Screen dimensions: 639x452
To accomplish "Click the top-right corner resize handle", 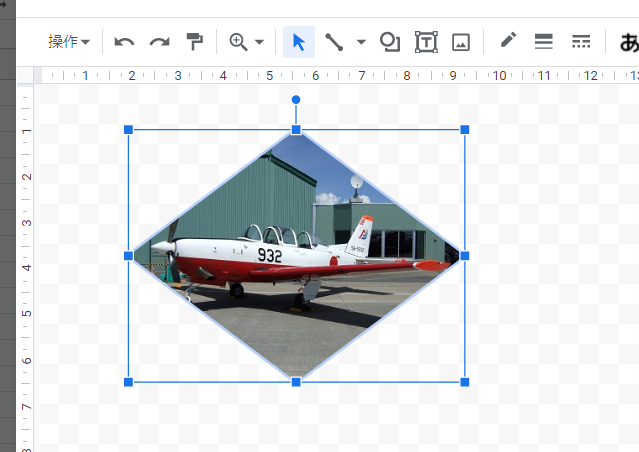I will (x=465, y=130).
